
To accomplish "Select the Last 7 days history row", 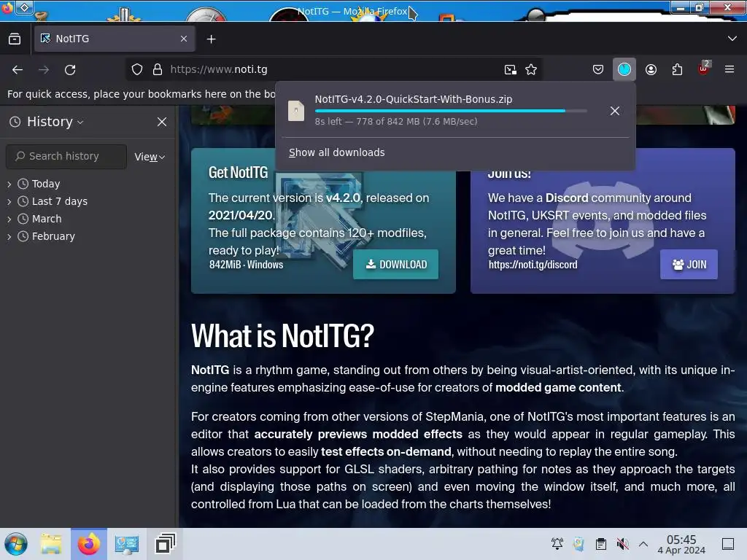I will 88,201.
